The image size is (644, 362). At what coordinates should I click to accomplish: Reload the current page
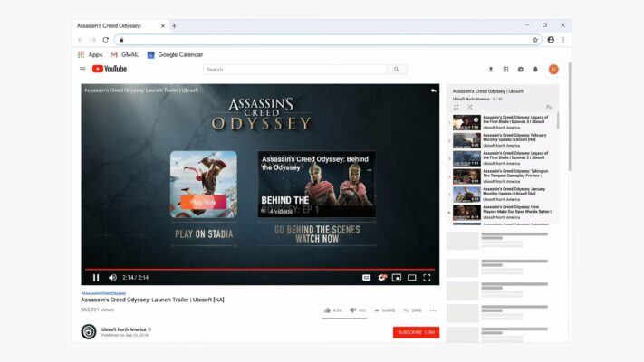click(106, 40)
